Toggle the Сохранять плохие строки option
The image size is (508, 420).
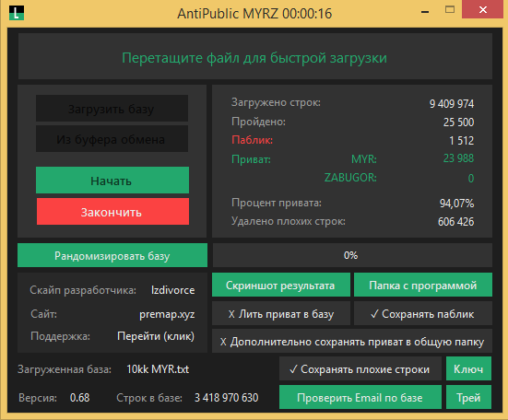pyautogui.click(x=360, y=368)
